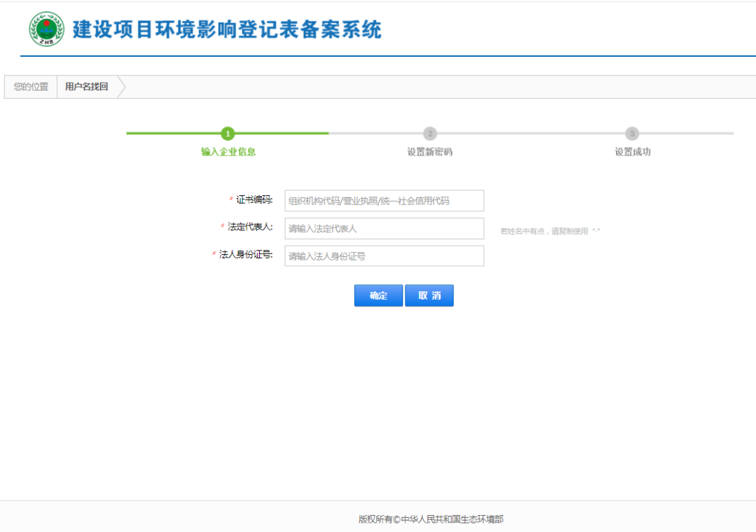This screenshot has width=756, height=532.
Task: Click the footer copyright 中华人民共和国生态环境部 text
Action: click(432, 519)
